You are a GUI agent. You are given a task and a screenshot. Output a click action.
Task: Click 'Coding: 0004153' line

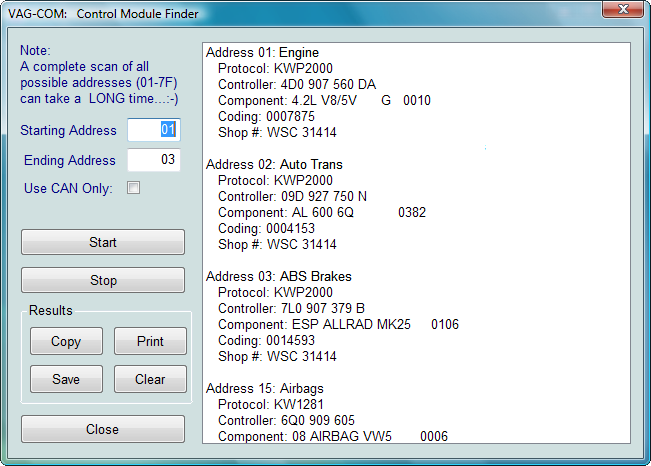266,228
